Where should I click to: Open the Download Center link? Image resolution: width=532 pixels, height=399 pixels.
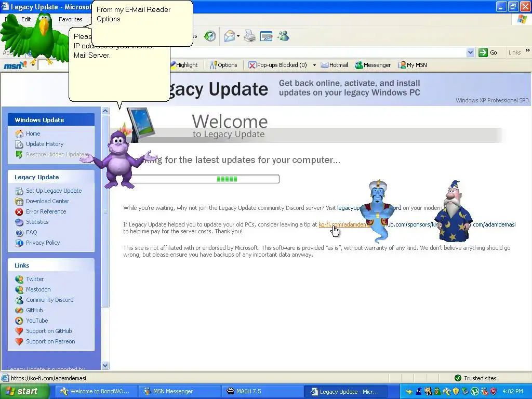[x=47, y=201]
